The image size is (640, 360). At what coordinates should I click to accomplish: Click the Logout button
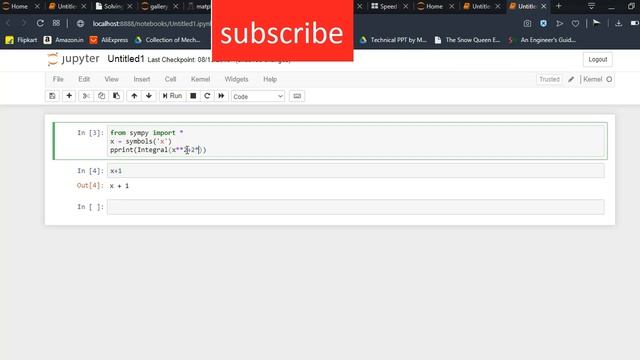(598, 60)
